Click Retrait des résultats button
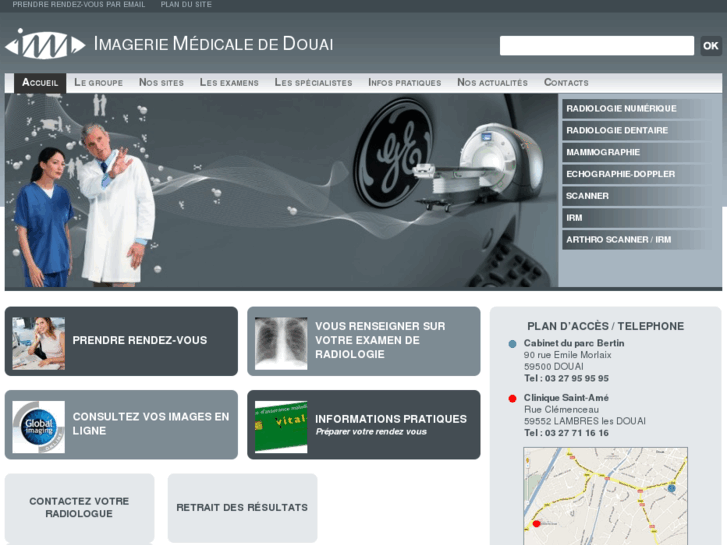The height and width of the screenshot is (545, 727). click(x=242, y=508)
